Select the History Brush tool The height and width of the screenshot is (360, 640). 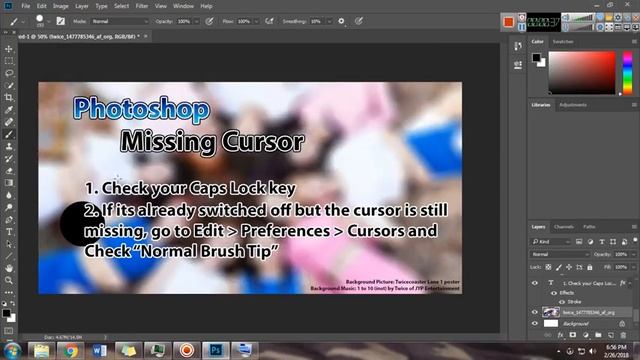9,159
